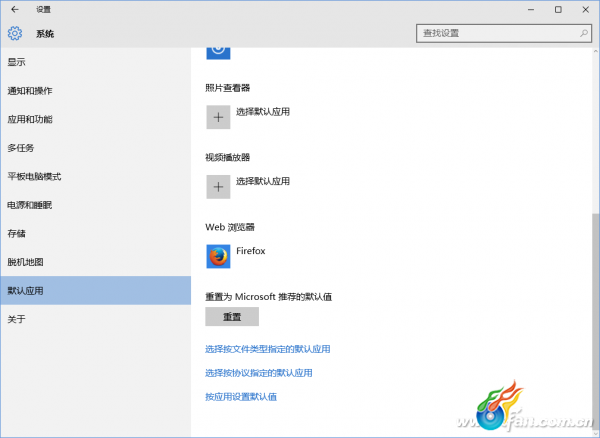Click the blue app icon at top

[218, 52]
